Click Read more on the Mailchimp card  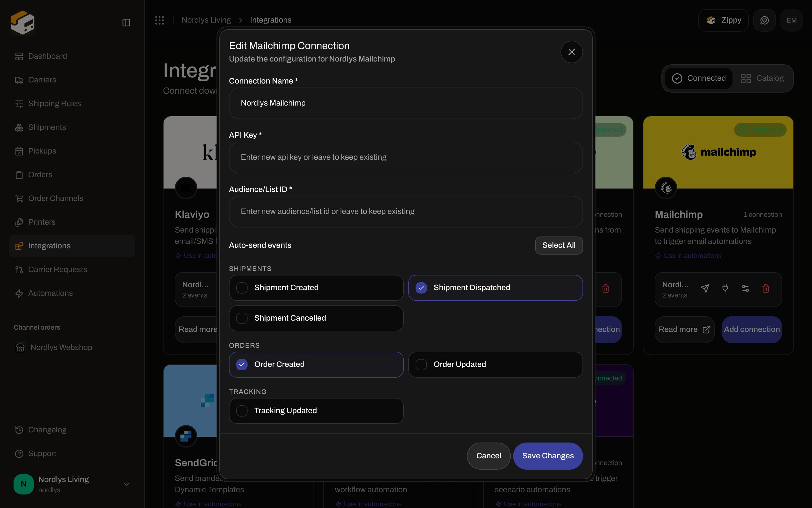(x=685, y=329)
